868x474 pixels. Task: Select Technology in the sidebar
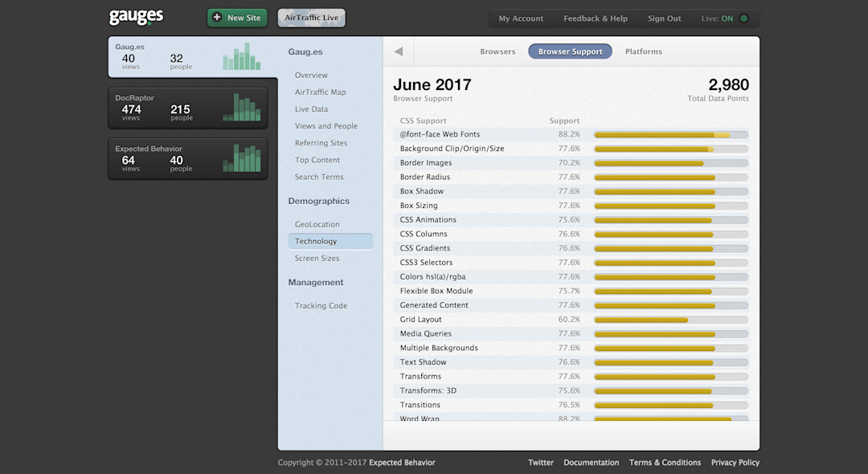330,241
